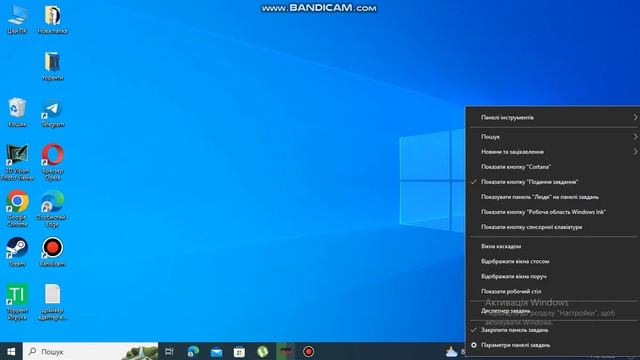Click the "Пошук" taskbar search box
The width and height of the screenshot is (640, 360).
coord(90,351)
